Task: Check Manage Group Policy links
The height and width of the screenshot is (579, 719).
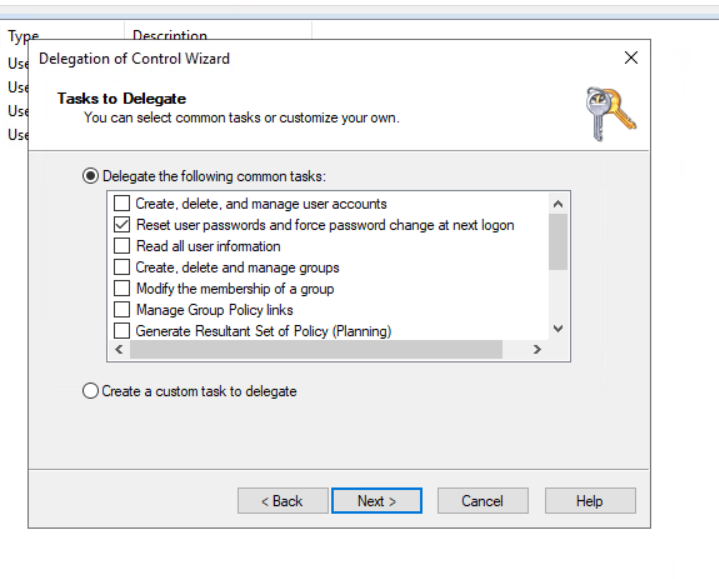Action: 122,309
